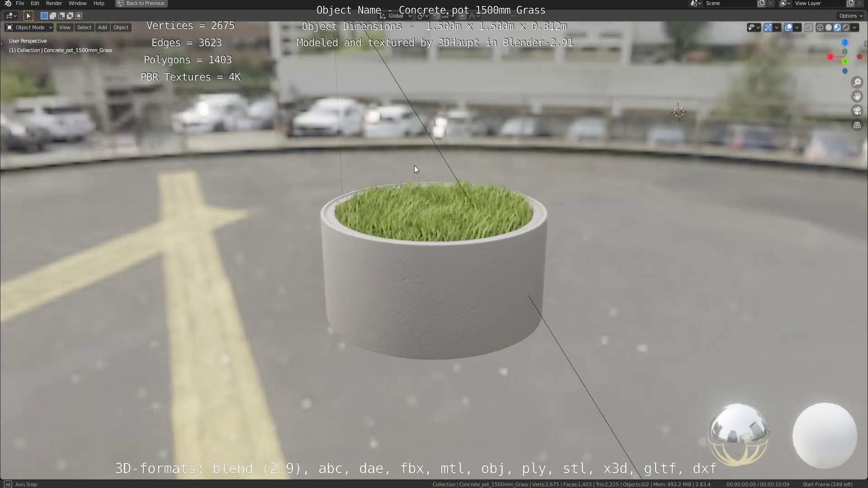The image size is (868, 488).
Task: Open the Global transform orientation dropdown
Action: point(396,16)
